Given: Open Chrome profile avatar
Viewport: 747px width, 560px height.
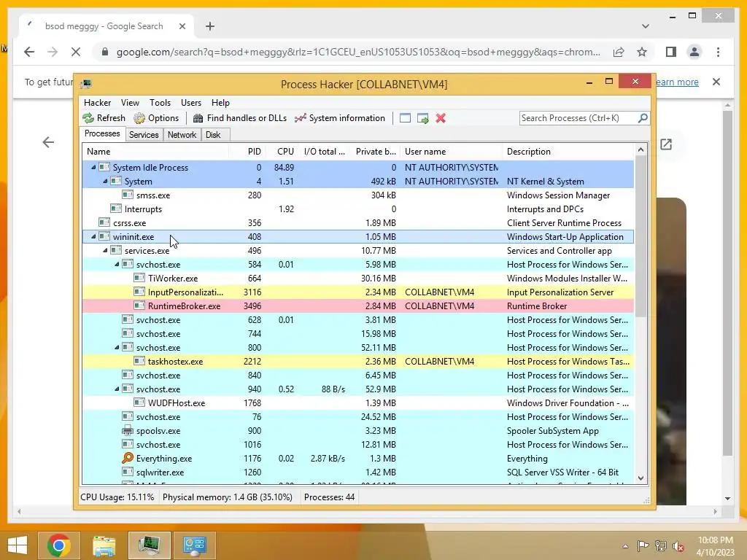Looking at the screenshot, I should [694, 52].
